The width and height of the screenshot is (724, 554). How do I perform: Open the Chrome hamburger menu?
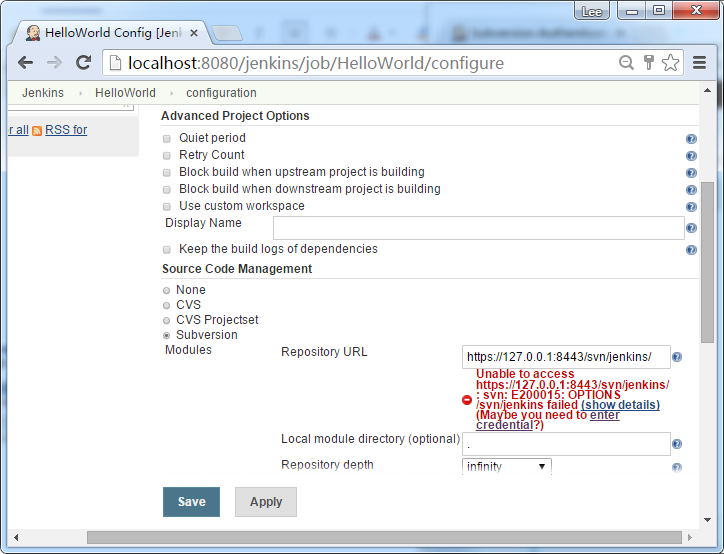[x=700, y=63]
